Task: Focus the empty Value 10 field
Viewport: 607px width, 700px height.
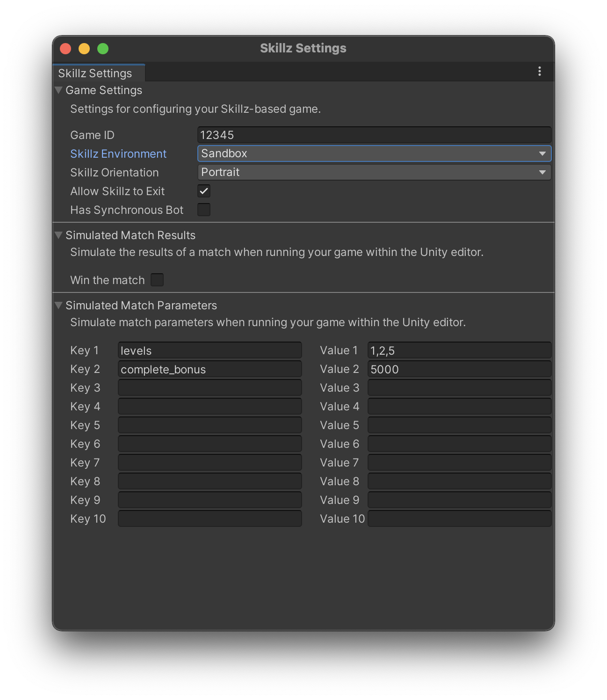Action: tap(459, 519)
